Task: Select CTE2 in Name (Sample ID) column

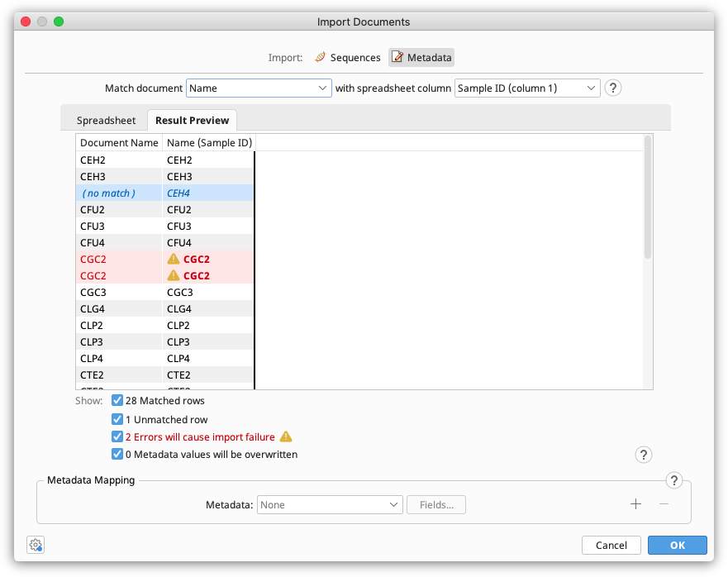Action: click(208, 375)
